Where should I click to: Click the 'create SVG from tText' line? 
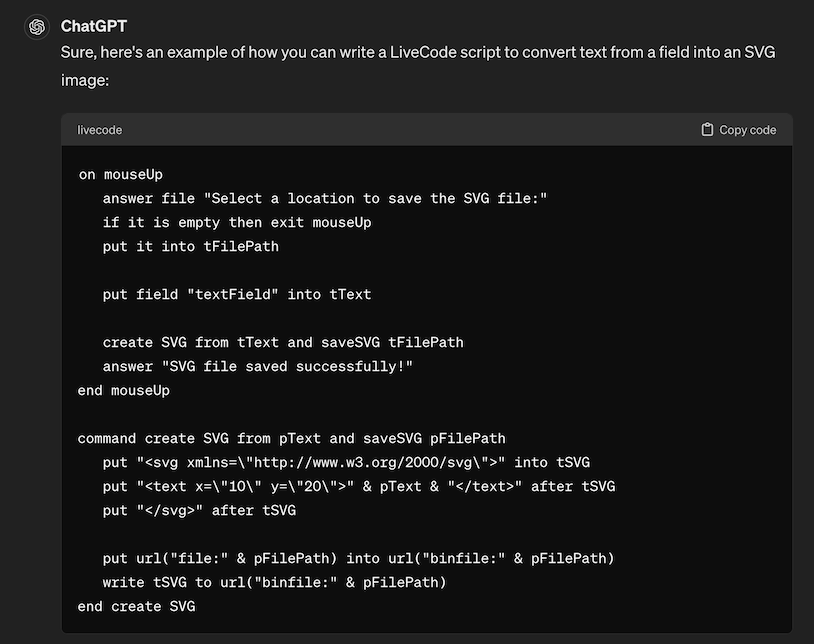[x=283, y=342]
